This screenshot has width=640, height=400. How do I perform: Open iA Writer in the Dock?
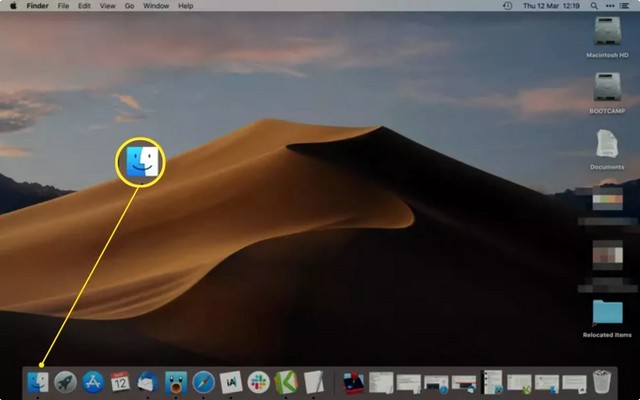point(231,382)
